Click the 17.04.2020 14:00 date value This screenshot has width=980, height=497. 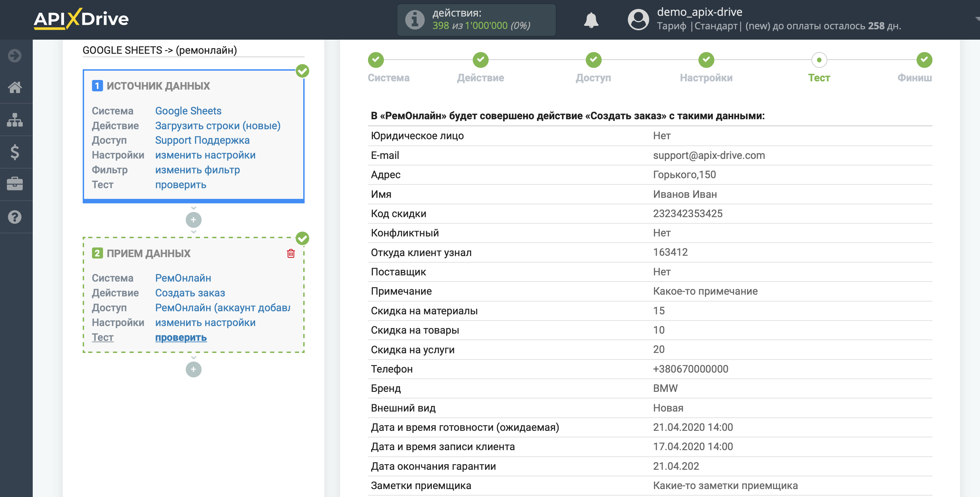click(693, 447)
